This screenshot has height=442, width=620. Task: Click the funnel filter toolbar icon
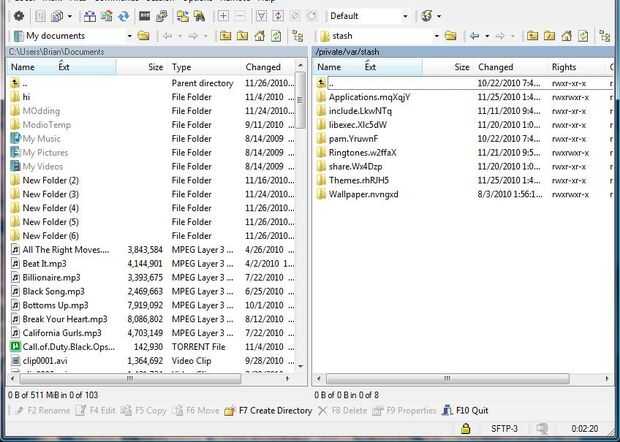[261, 16]
